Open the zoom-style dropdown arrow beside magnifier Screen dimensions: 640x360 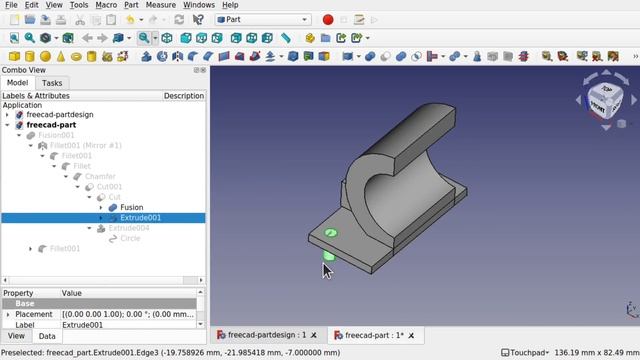coord(155,38)
